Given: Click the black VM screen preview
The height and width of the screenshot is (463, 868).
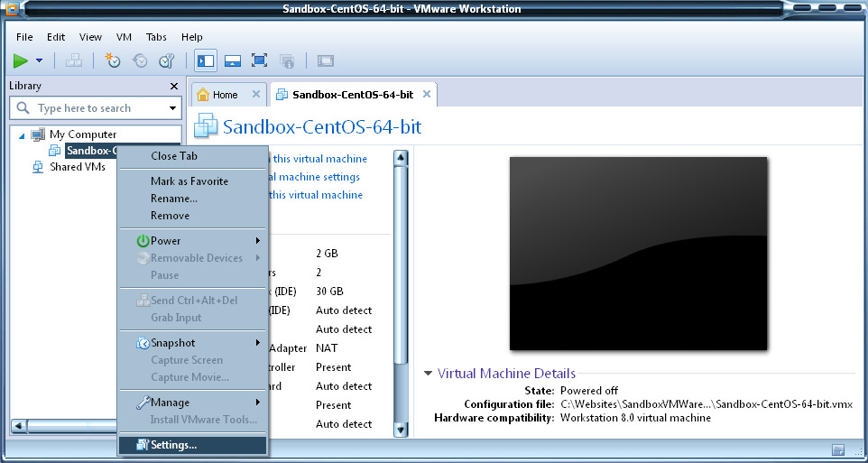Looking at the screenshot, I should pos(638,254).
